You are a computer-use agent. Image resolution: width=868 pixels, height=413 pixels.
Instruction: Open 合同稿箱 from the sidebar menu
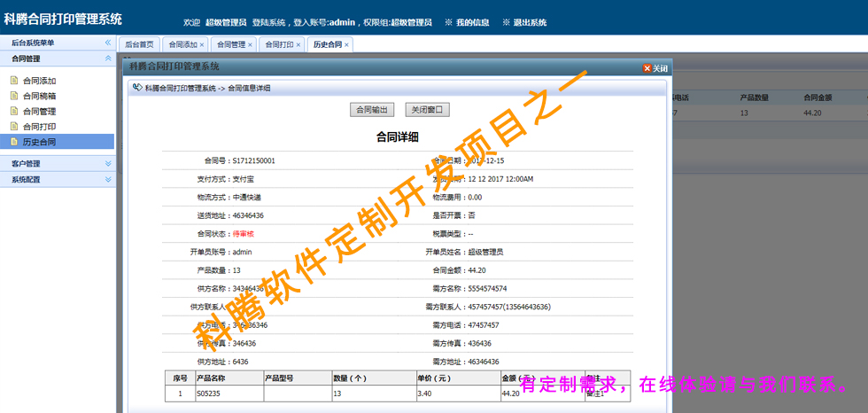pyautogui.click(x=39, y=97)
